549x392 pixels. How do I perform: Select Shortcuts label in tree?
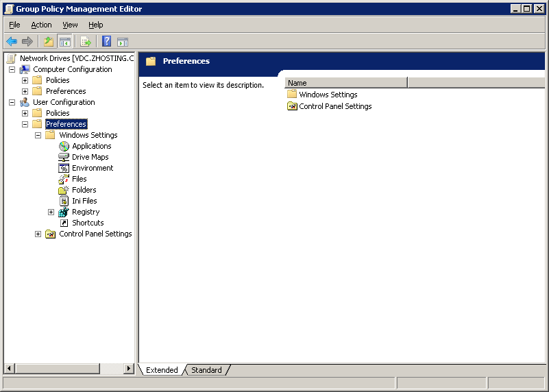coord(88,223)
